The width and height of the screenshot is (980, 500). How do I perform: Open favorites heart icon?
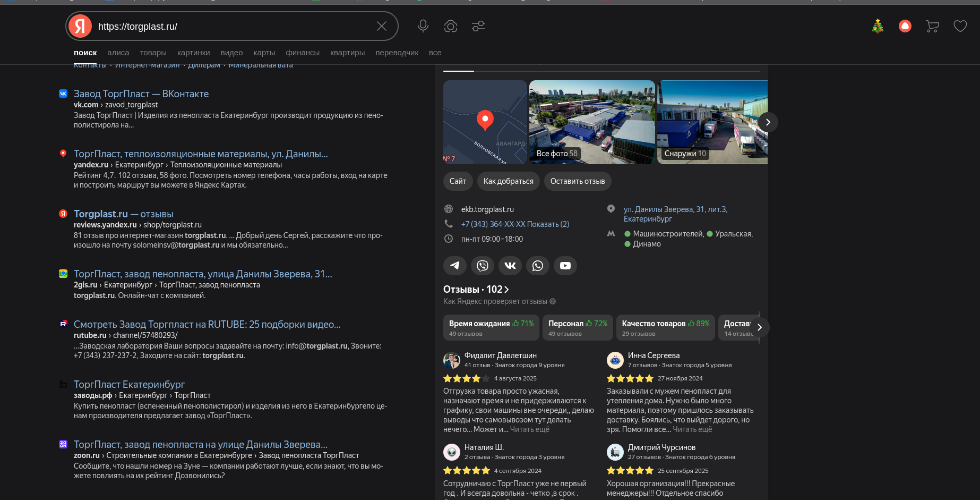(960, 26)
